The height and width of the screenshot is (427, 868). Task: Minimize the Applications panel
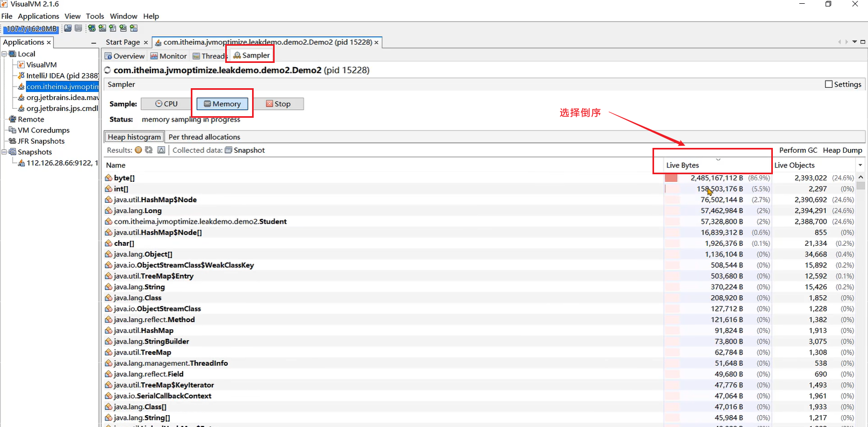click(x=94, y=42)
